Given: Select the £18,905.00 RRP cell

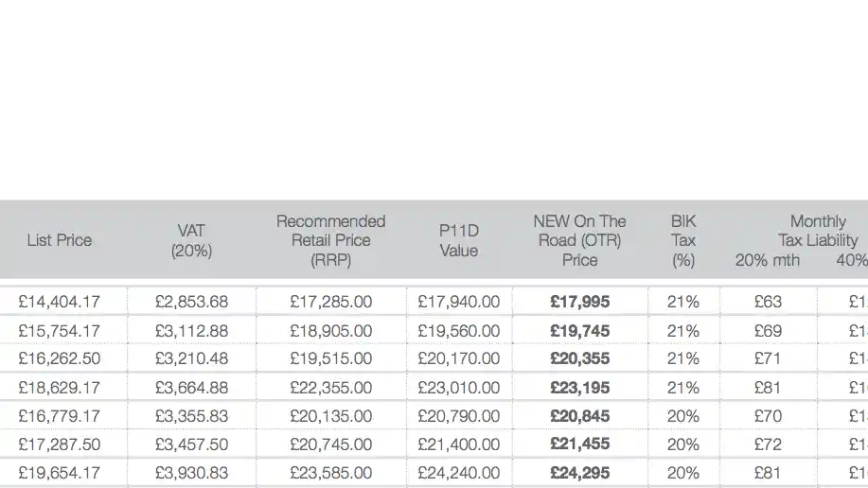Looking at the screenshot, I should pos(330,331).
